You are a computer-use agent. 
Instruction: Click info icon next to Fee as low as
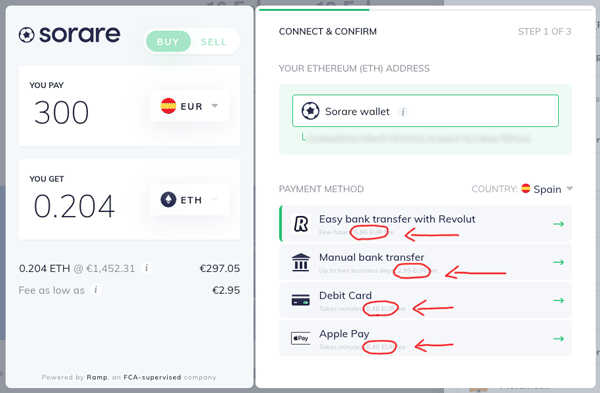[x=96, y=290]
